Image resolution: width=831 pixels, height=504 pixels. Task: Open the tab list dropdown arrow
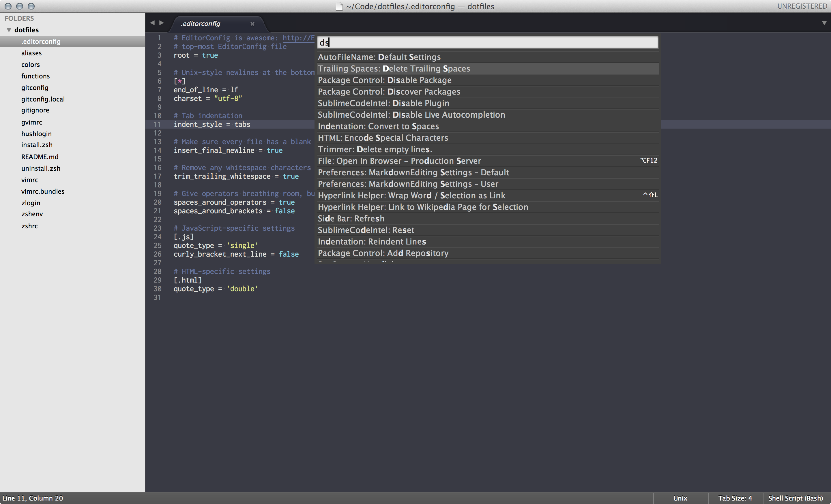(824, 23)
